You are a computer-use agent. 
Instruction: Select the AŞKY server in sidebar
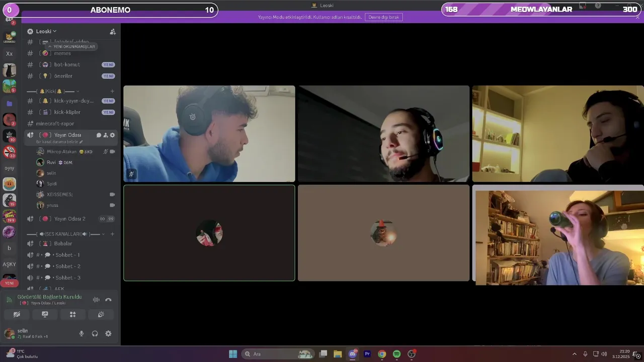click(9, 264)
